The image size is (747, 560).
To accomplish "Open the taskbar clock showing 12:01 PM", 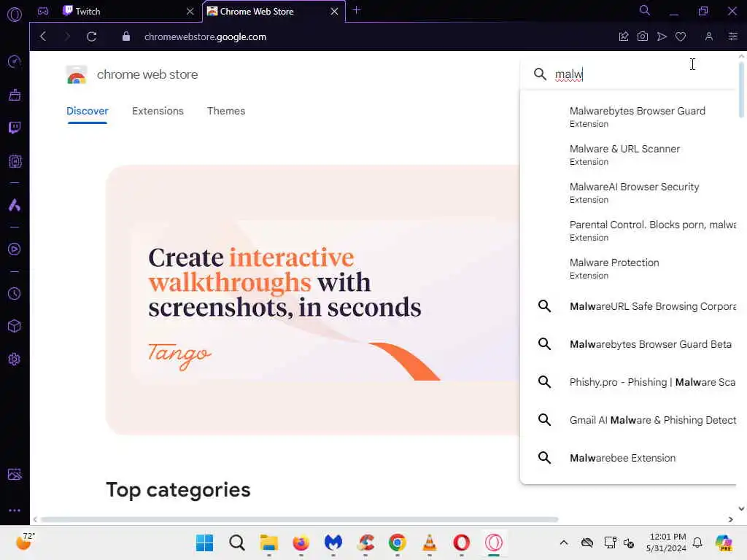I will point(666,542).
